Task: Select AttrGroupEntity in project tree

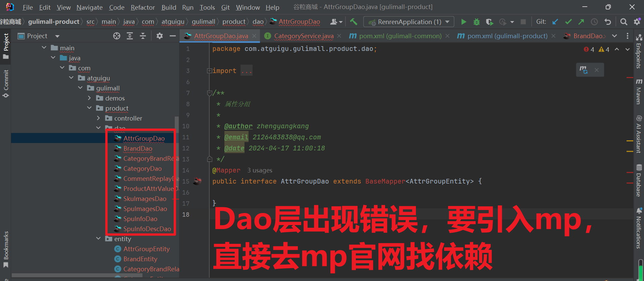Action: click(x=146, y=249)
